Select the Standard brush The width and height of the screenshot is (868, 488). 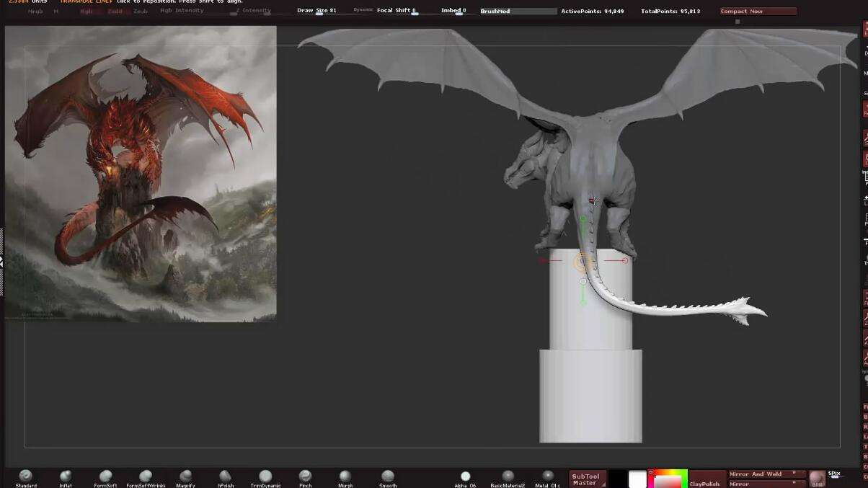(26, 476)
